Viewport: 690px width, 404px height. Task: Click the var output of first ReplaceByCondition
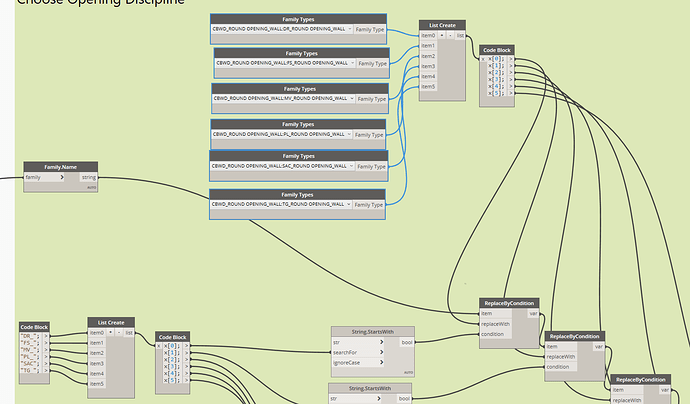(533, 313)
